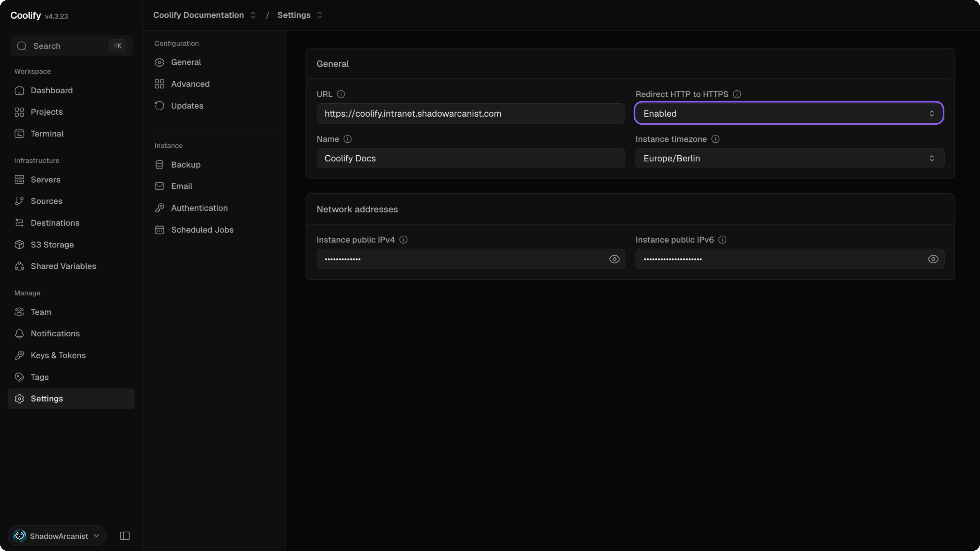Click the Notifications bell icon
Image resolution: width=980 pixels, height=551 pixels.
coord(19,333)
